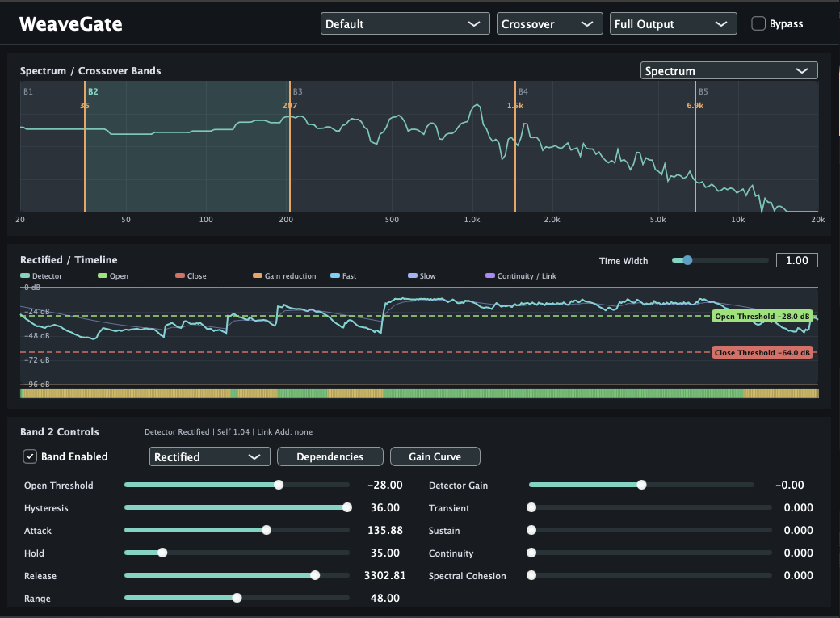
Task: Click the WeaveGate logo title
Action: click(x=71, y=23)
